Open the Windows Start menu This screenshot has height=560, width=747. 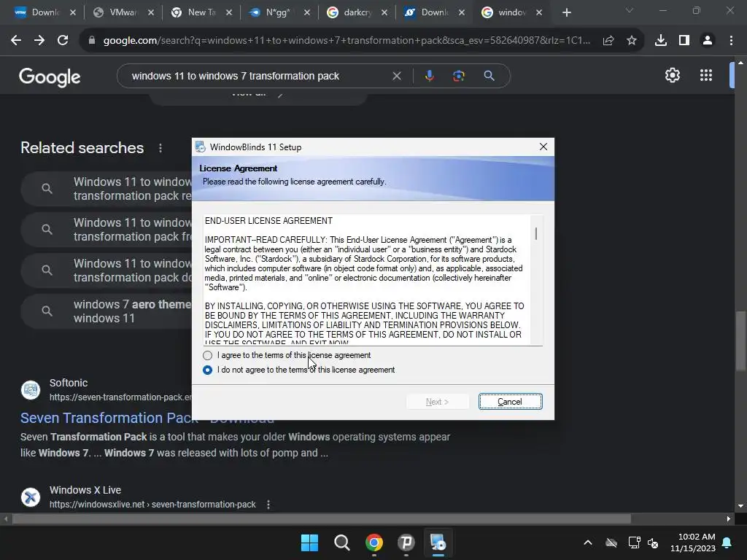click(309, 542)
